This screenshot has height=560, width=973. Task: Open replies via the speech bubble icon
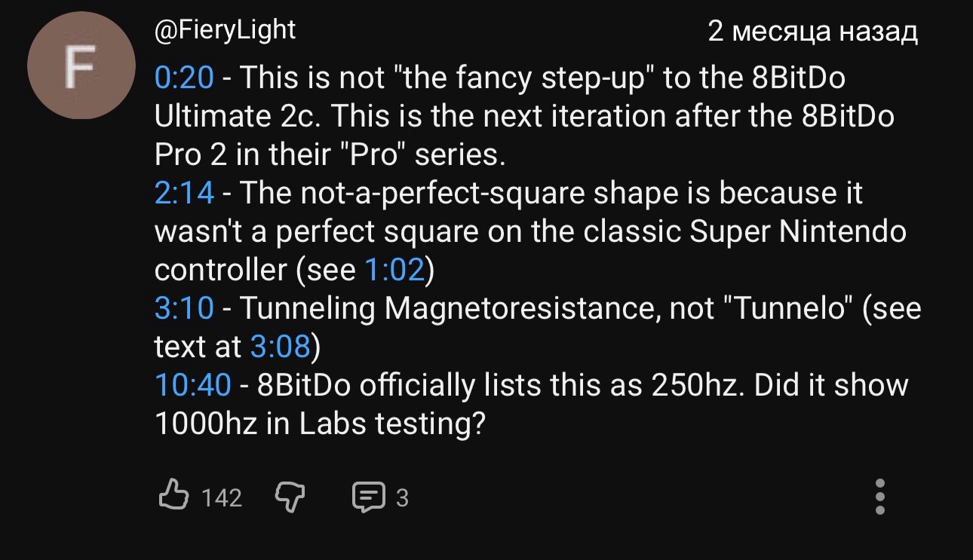tap(369, 497)
